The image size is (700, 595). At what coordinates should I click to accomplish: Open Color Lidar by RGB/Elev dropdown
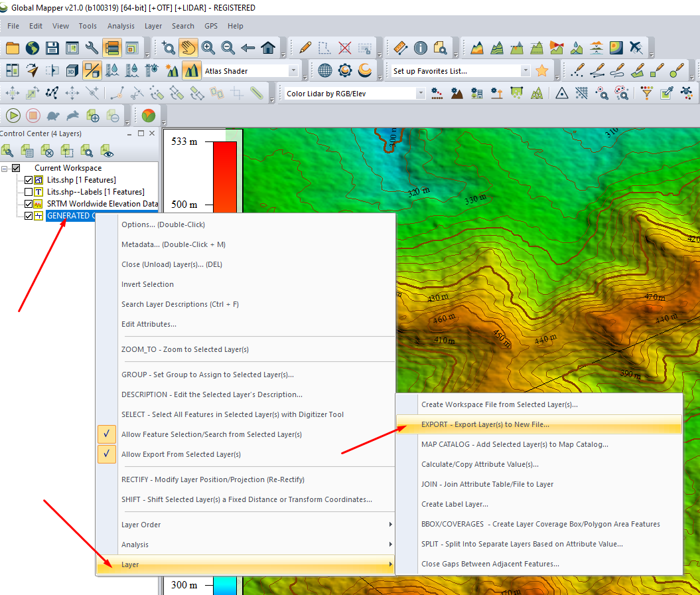click(x=420, y=94)
